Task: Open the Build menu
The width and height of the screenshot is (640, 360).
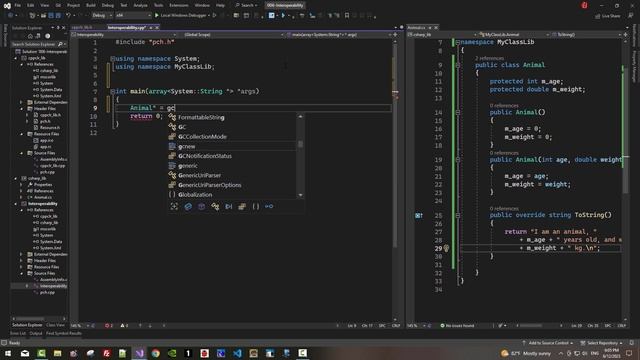Action: click(x=91, y=5)
